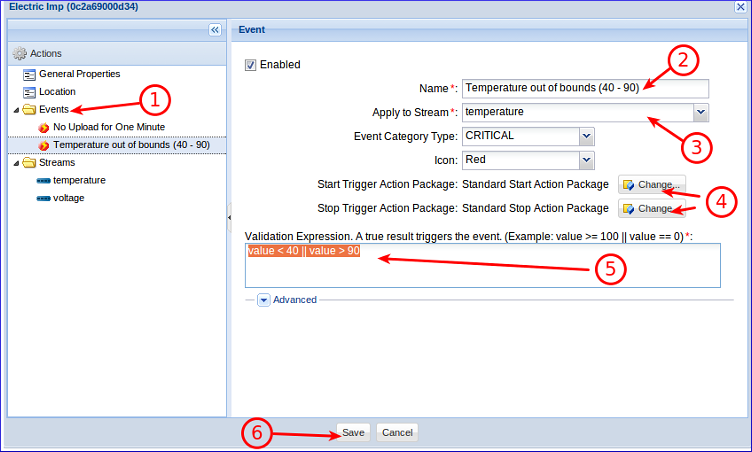
Task: Click the General Properties icon in tree
Action: click(30, 74)
